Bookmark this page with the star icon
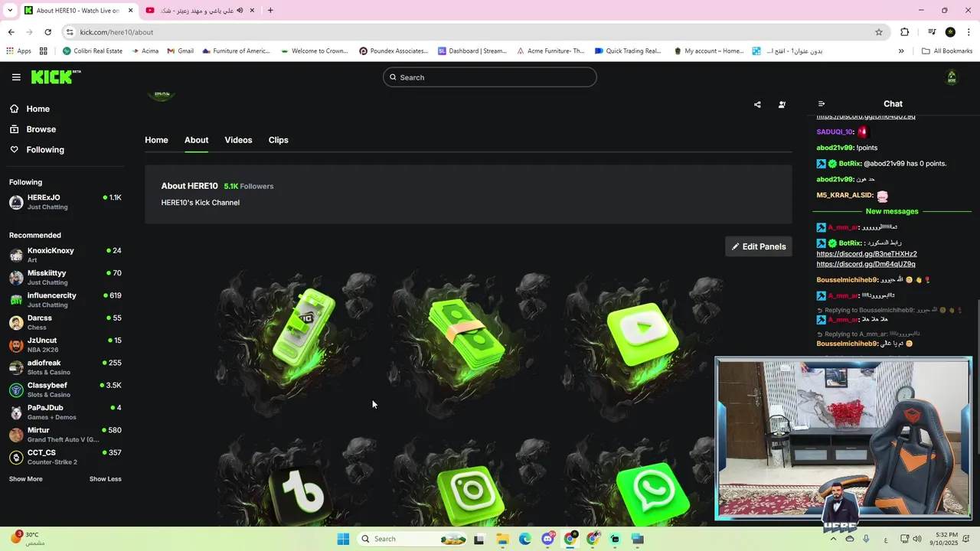Image resolution: width=980 pixels, height=551 pixels. [879, 32]
